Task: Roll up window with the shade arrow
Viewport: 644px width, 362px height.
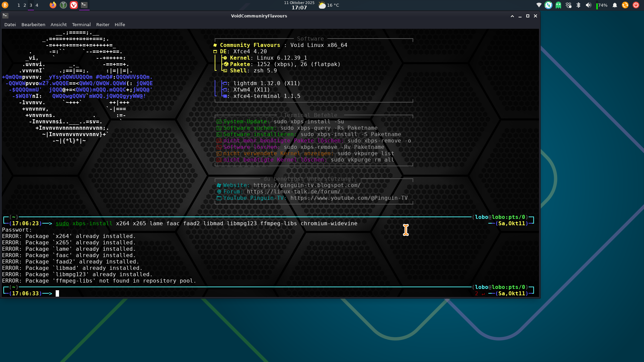Action: coord(512,16)
